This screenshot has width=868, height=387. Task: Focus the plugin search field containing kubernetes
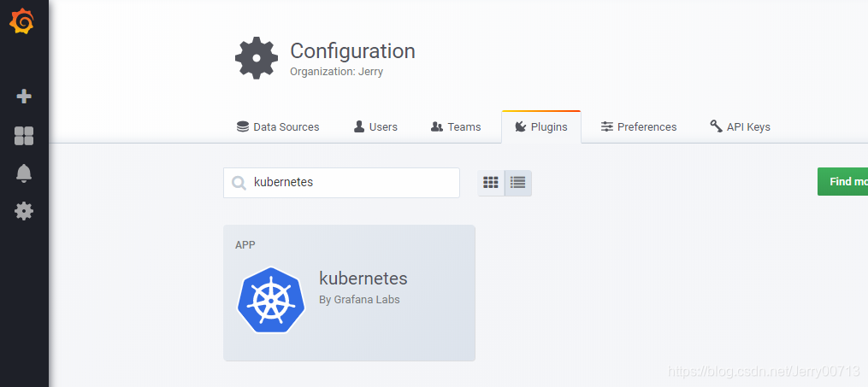click(341, 183)
